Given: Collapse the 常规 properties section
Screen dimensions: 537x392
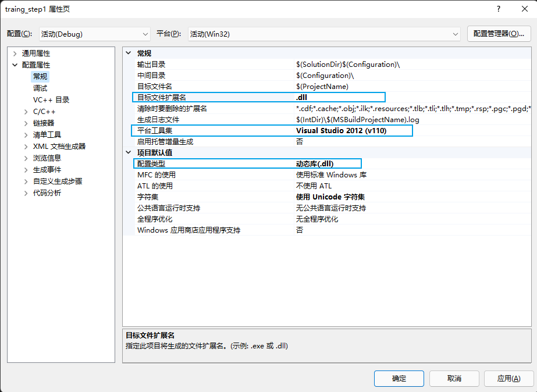Looking at the screenshot, I should click(x=129, y=52).
